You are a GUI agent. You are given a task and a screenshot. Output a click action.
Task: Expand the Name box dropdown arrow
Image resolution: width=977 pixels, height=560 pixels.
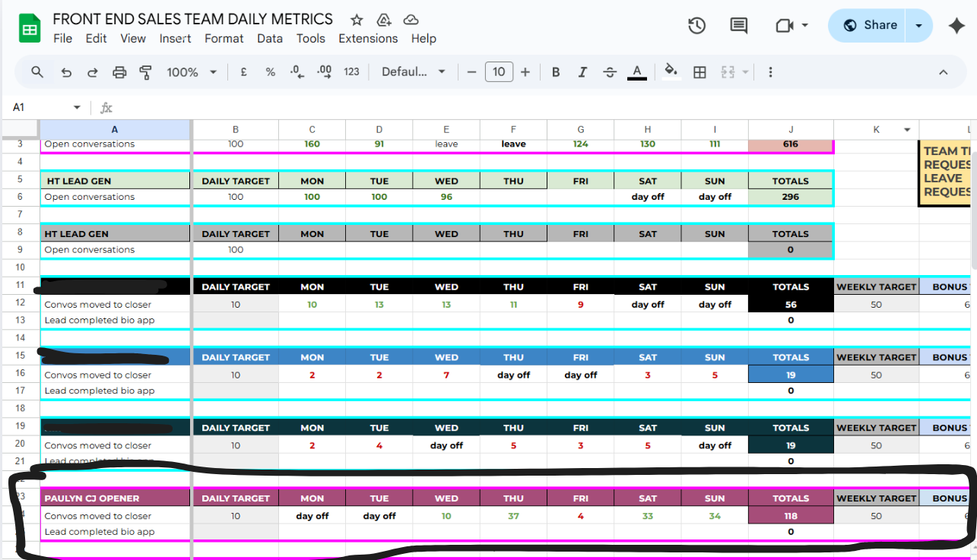(77, 108)
